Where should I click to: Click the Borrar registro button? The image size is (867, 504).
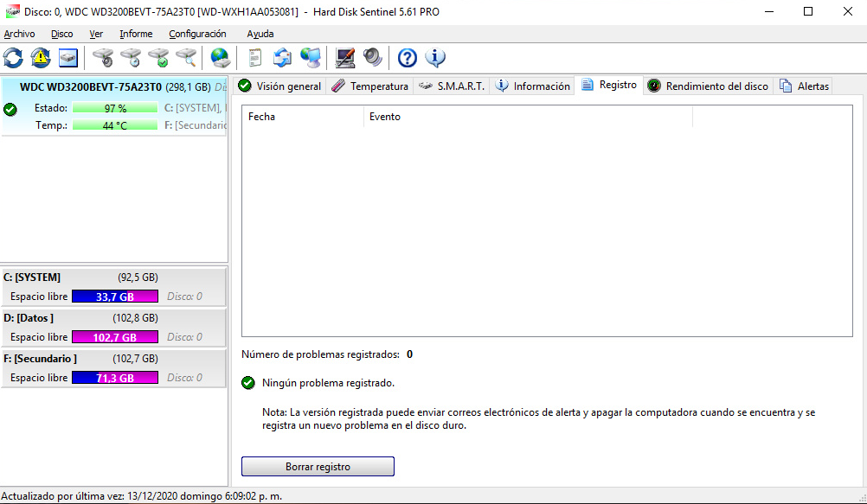pyautogui.click(x=318, y=467)
